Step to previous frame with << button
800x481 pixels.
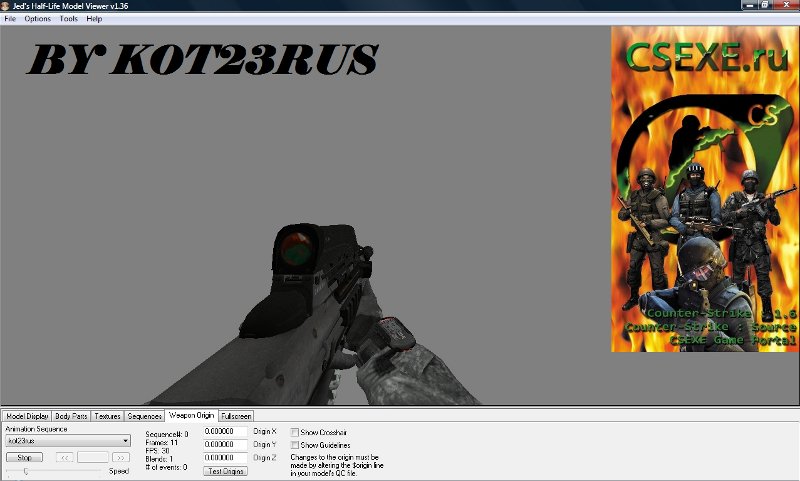click(x=65, y=458)
